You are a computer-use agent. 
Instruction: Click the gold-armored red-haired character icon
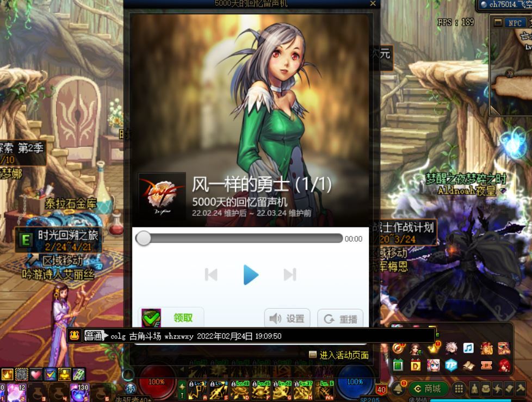486,348
